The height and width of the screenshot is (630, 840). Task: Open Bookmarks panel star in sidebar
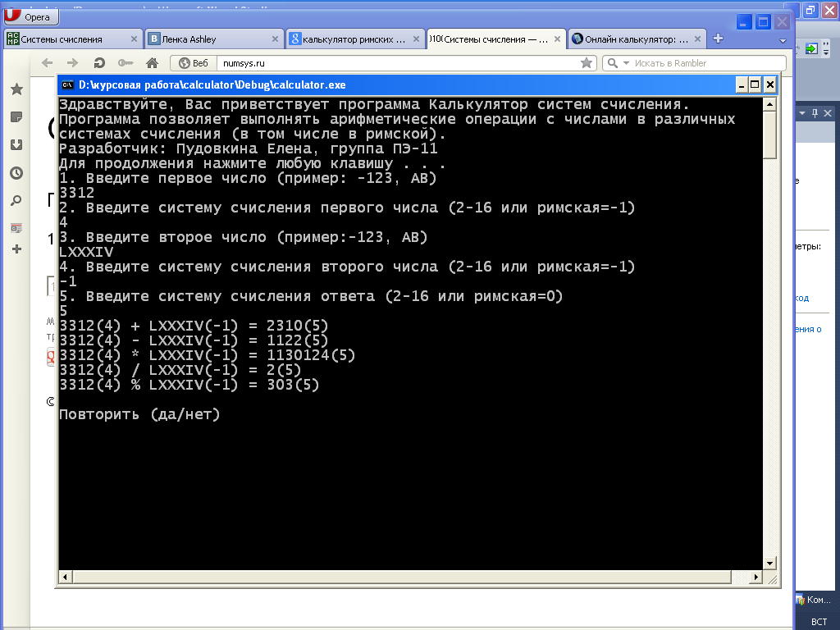[x=16, y=89]
